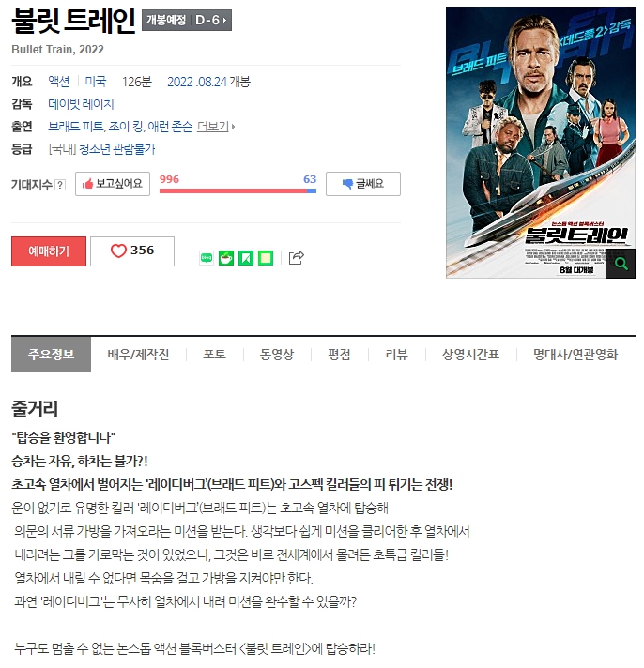Open actor 브래드 피트 link
This screenshot has width=644, height=668.
click(76, 127)
